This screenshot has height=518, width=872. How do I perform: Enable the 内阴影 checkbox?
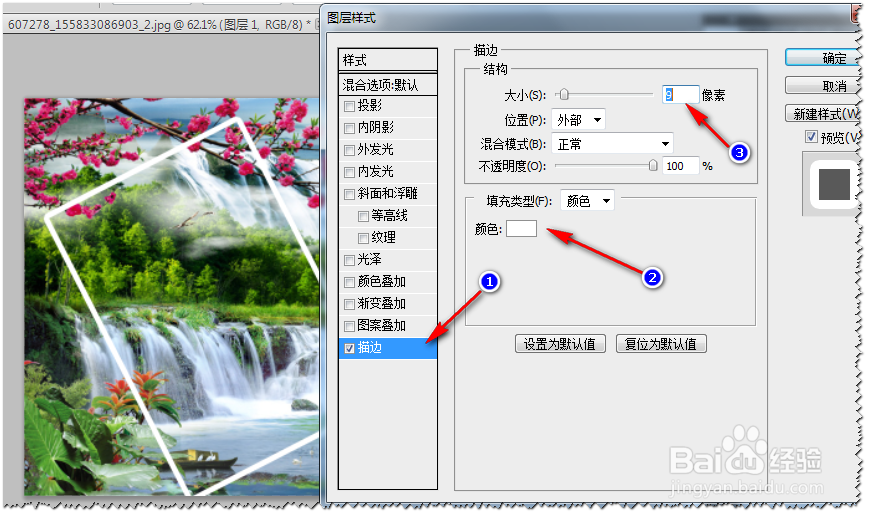point(349,129)
